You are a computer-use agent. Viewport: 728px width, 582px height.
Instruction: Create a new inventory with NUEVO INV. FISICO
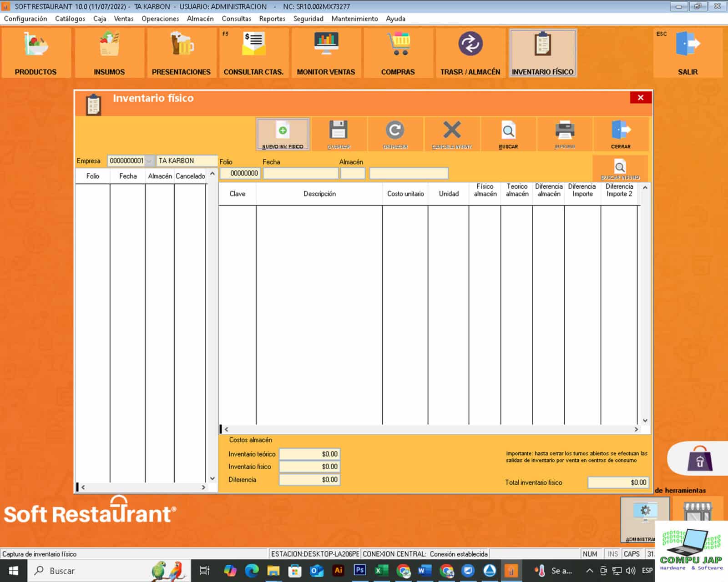pos(283,134)
